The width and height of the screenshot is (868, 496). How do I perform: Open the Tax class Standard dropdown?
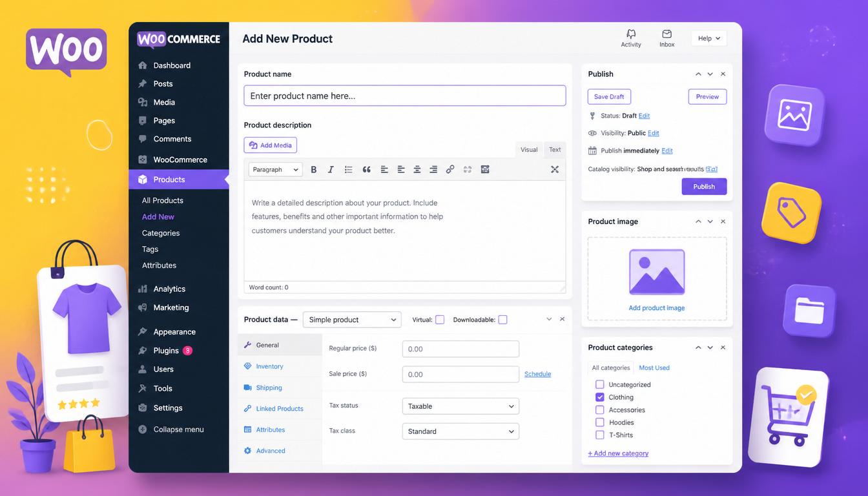coord(460,431)
